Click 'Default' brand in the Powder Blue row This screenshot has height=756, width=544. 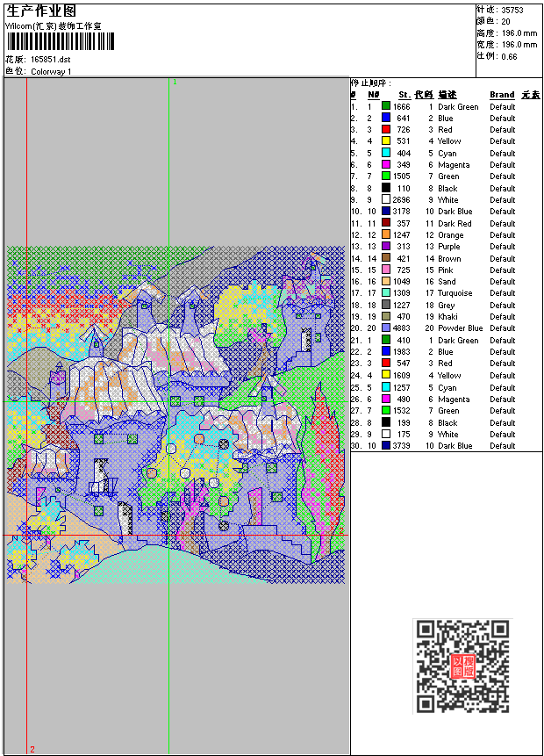(503, 328)
